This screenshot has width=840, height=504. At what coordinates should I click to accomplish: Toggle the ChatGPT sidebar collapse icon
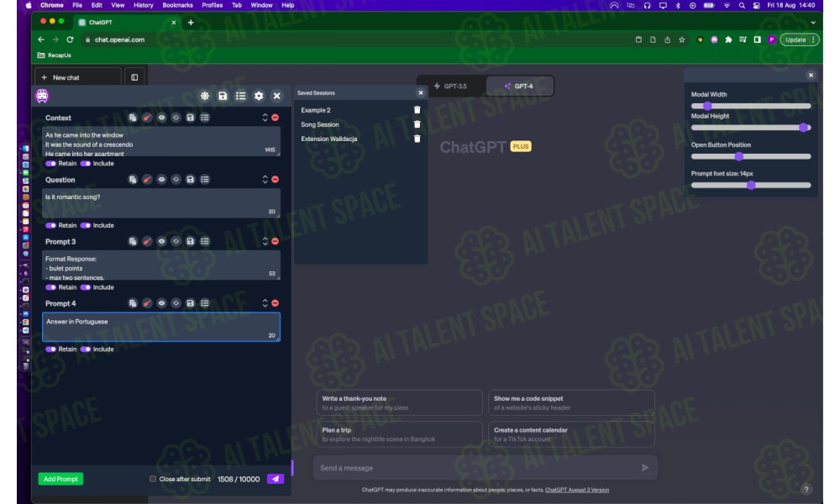(134, 77)
